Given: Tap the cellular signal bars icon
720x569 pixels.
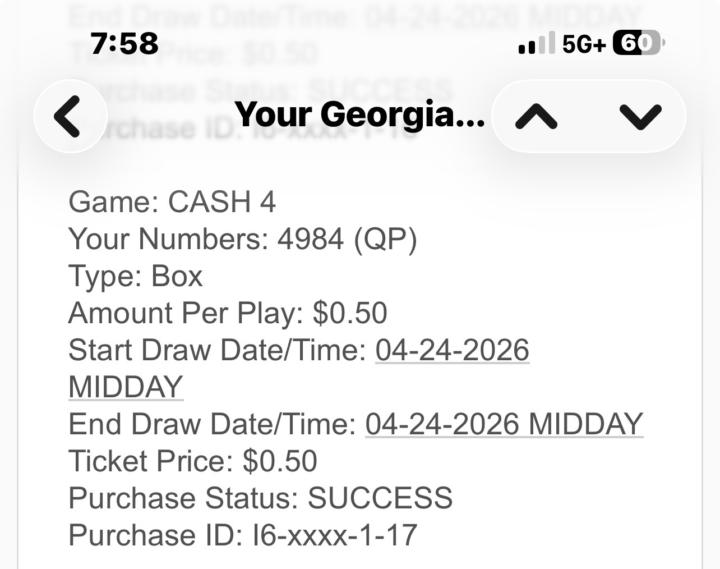Looking at the screenshot, I should 536,43.
